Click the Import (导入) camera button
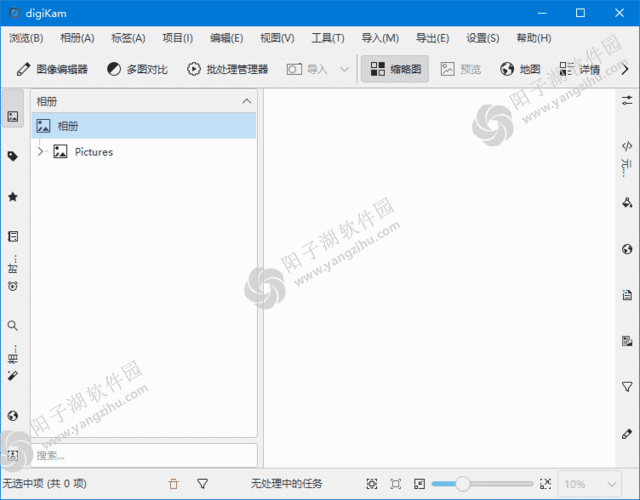Viewport: 640px width, 500px height. pos(307,69)
